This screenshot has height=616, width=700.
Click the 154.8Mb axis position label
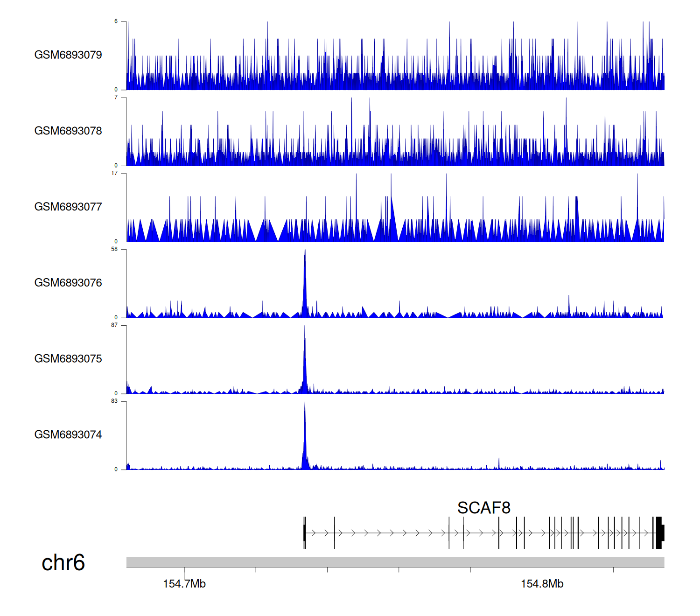click(x=542, y=584)
